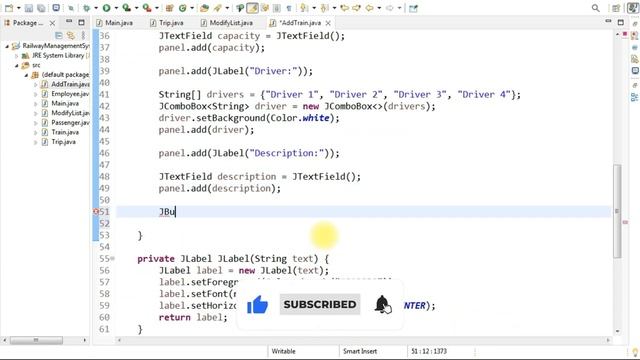Click the Smart Insert status bar entry
This screenshot has width=640, height=360.
point(360,351)
